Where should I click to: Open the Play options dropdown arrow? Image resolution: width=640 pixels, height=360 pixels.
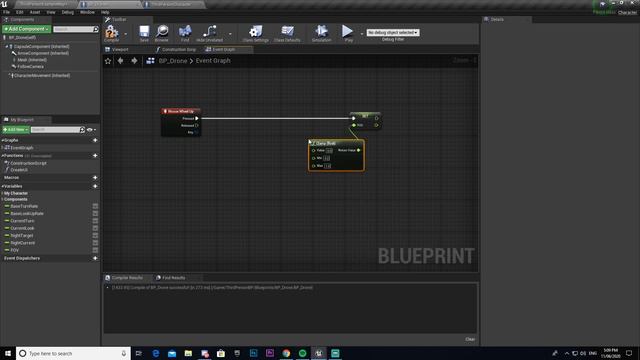pyautogui.click(x=362, y=34)
